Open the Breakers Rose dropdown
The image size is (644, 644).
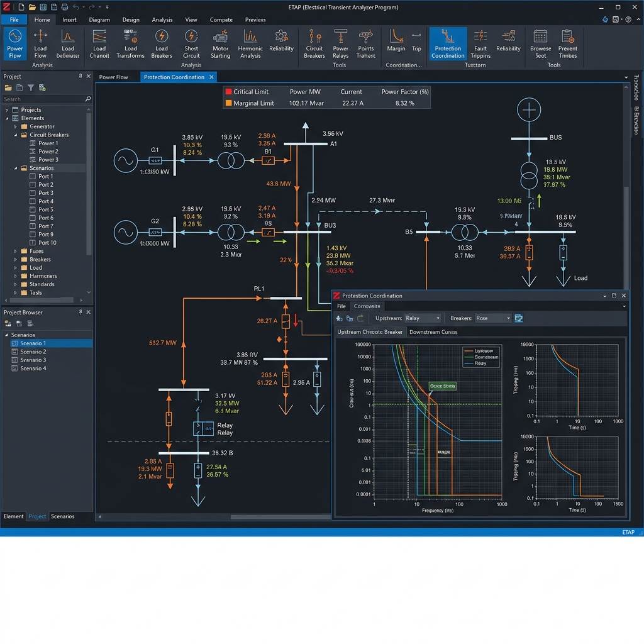pos(493,318)
